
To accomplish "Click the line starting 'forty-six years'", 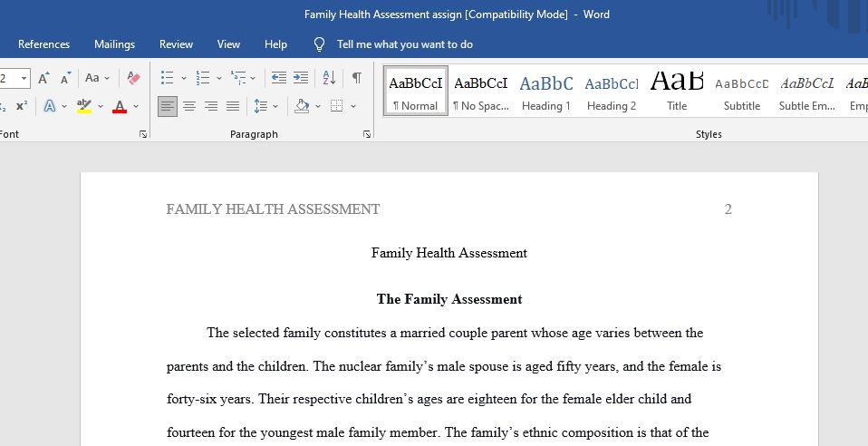I will pos(429,400).
